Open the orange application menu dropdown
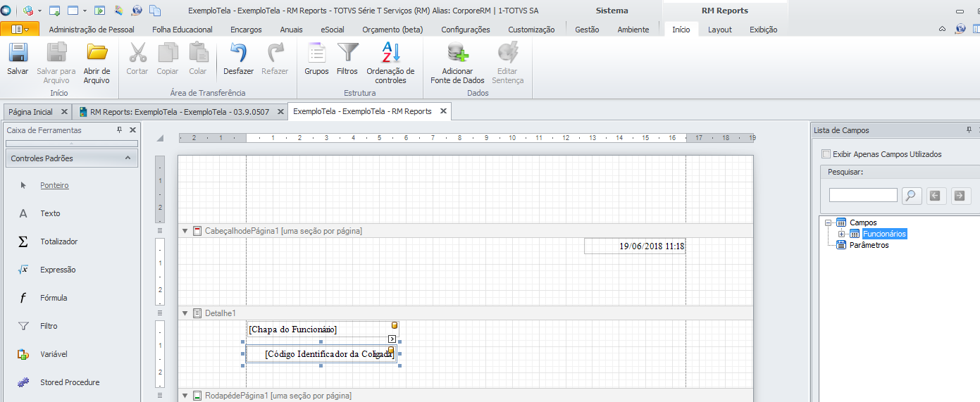 pyautogui.click(x=20, y=29)
